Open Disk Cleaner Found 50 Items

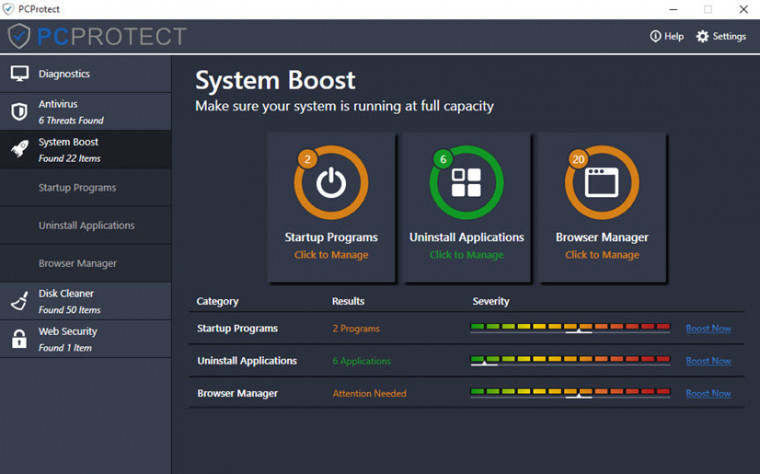pos(85,301)
